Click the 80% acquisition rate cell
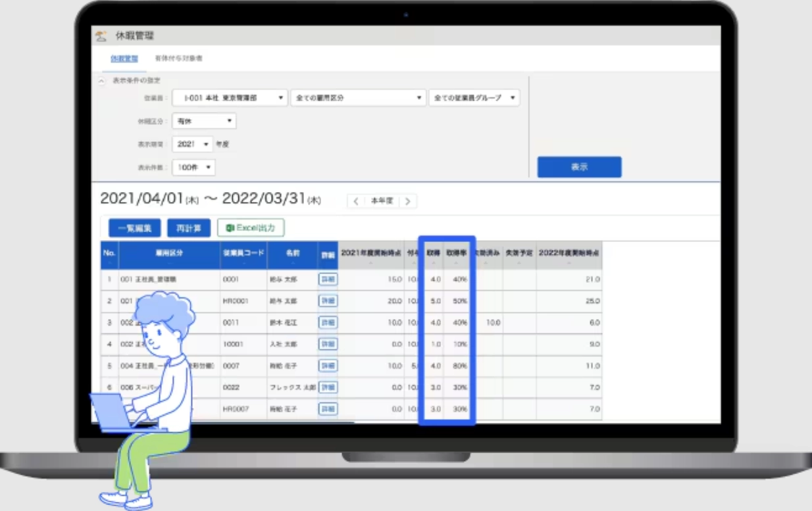This screenshot has height=511, width=812. point(460,366)
